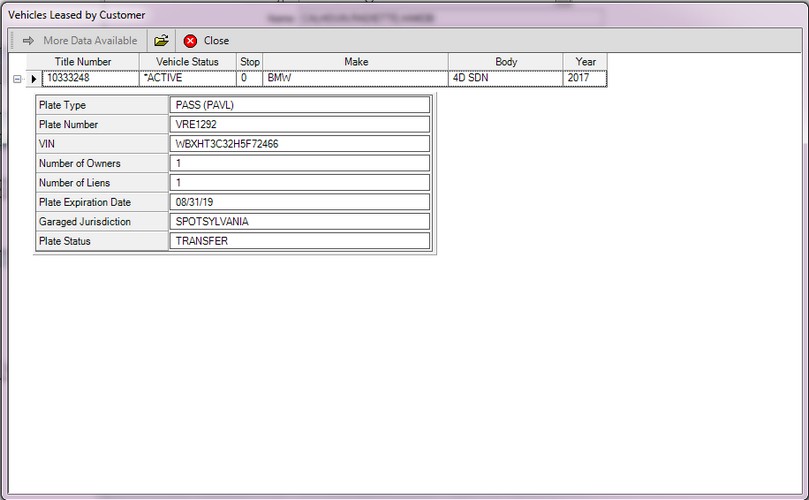The width and height of the screenshot is (809, 500).
Task: Select the BMW make cell
Action: coord(355,78)
